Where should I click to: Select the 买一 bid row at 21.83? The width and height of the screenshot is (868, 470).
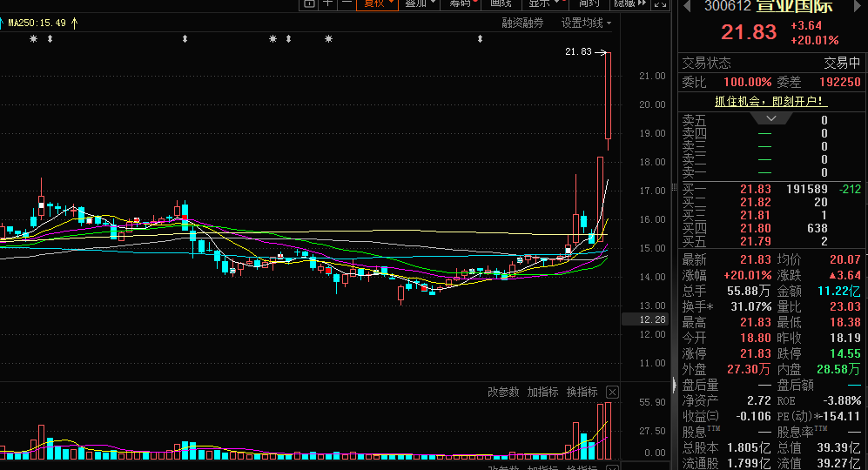pyautogui.click(x=771, y=190)
